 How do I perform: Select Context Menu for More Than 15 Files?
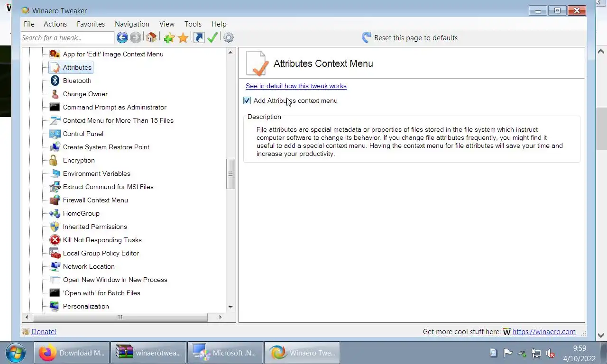pos(118,120)
